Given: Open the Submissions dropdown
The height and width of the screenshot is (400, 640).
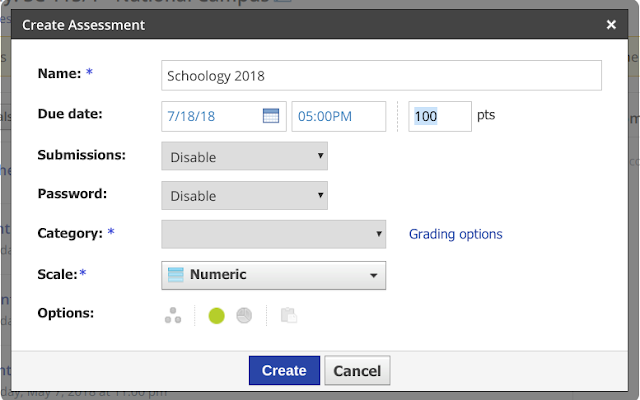Looking at the screenshot, I should point(244,156).
